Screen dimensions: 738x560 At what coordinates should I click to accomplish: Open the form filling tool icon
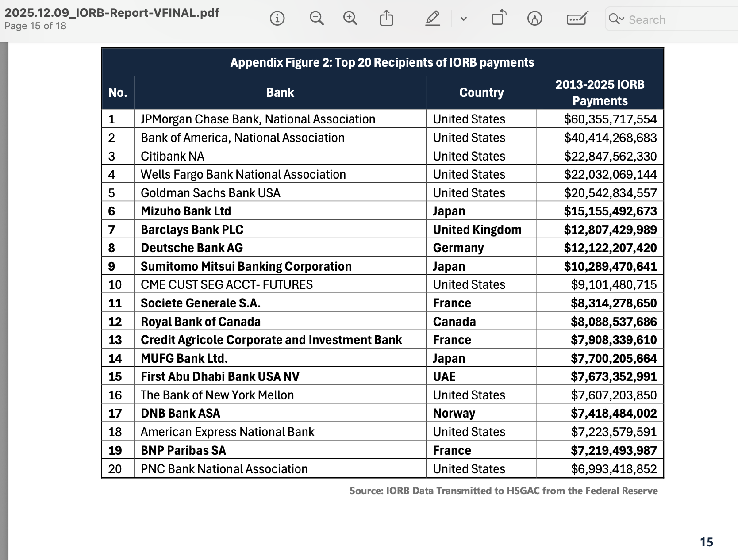pos(577,19)
